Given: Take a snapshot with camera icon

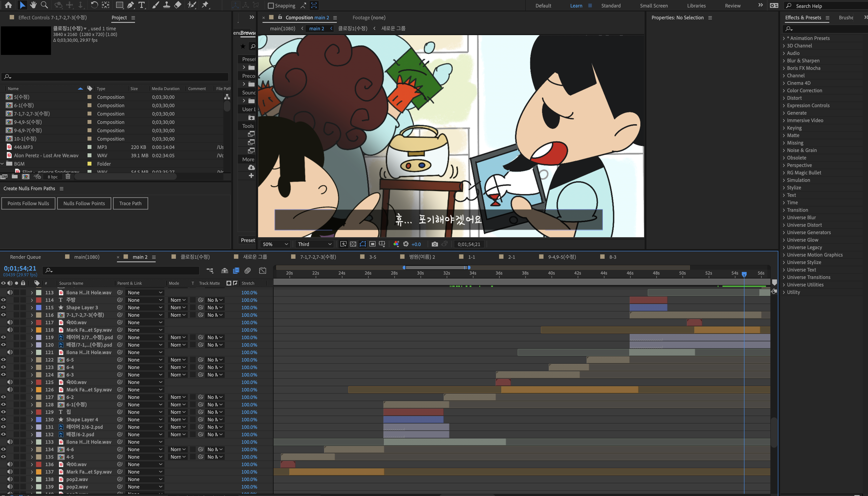Looking at the screenshot, I should click(434, 244).
